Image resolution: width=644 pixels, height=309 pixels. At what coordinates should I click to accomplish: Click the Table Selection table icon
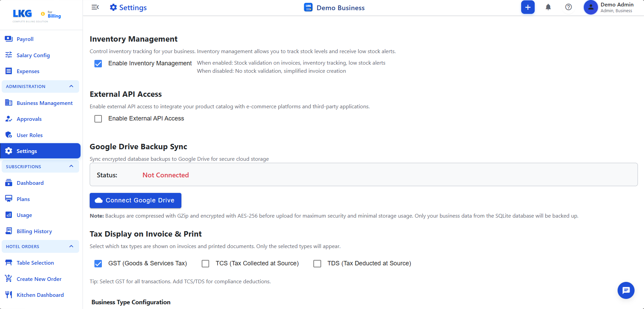pos(9,263)
